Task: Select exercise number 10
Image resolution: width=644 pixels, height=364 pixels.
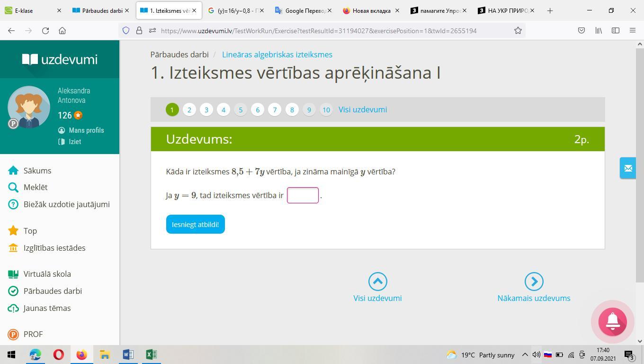Action: click(326, 109)
